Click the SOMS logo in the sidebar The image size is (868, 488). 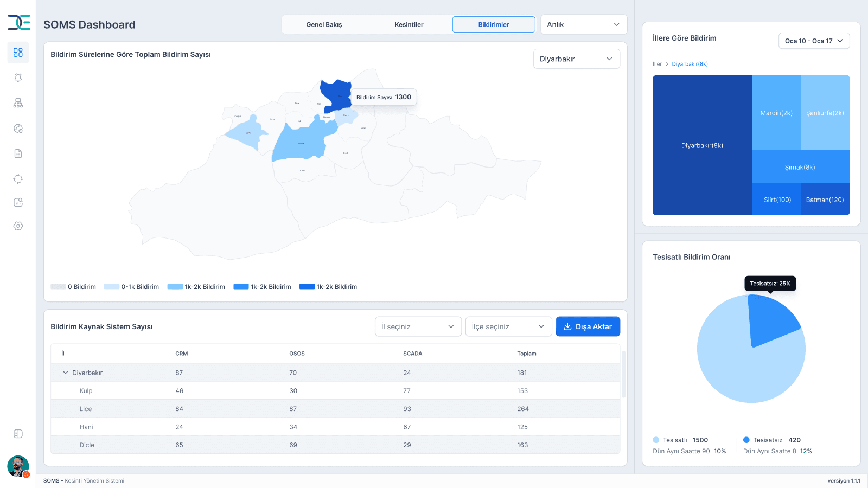tap(18, 22)
